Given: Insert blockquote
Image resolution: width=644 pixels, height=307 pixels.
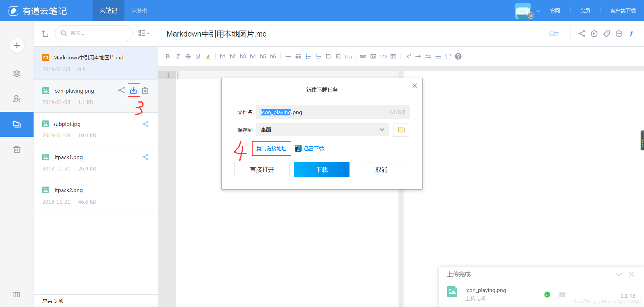Looking at the screenshot, I should pos(298,56).
